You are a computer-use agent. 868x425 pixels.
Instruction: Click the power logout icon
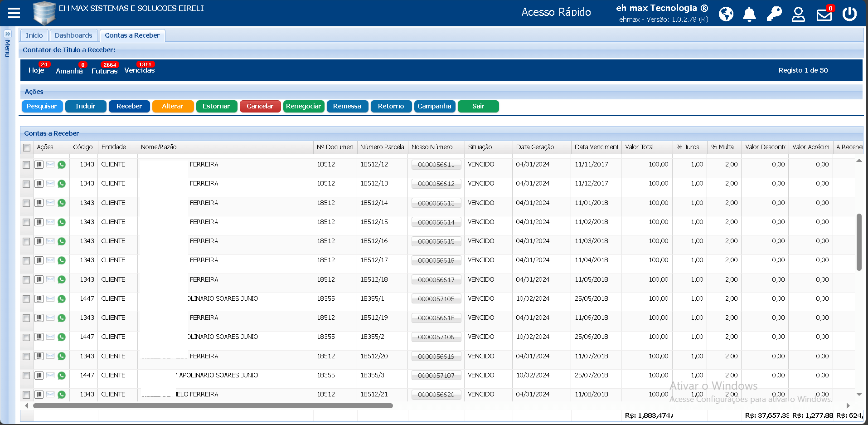(849, 14)
